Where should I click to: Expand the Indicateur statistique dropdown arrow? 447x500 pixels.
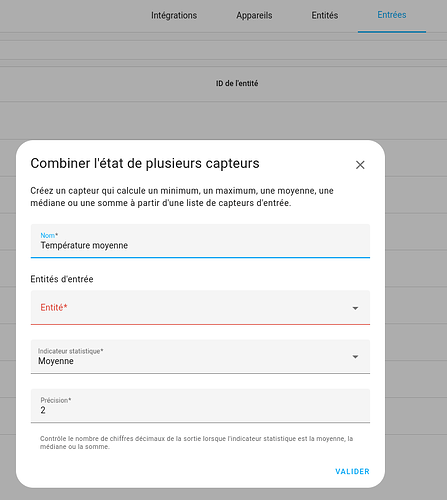[x=355, y=357]
